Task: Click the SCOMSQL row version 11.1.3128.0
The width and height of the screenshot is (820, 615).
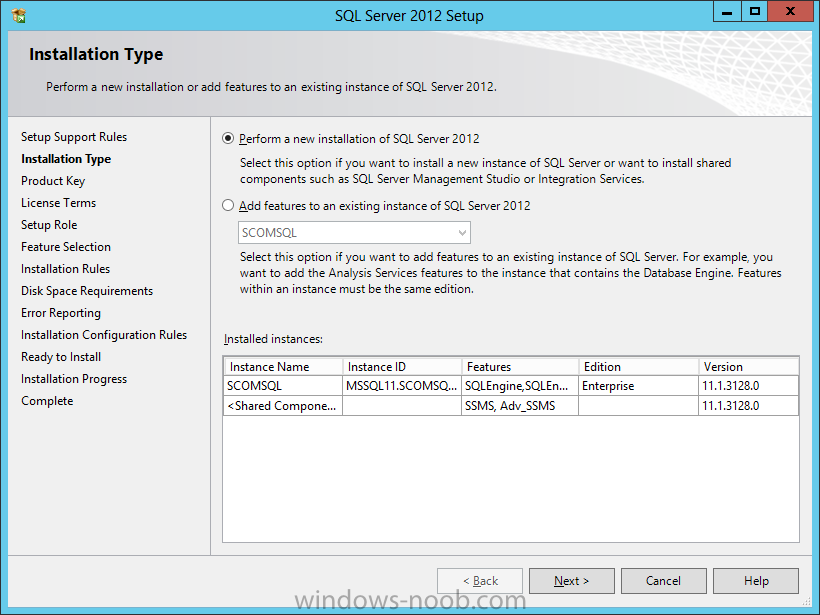Action: point(748,386)
